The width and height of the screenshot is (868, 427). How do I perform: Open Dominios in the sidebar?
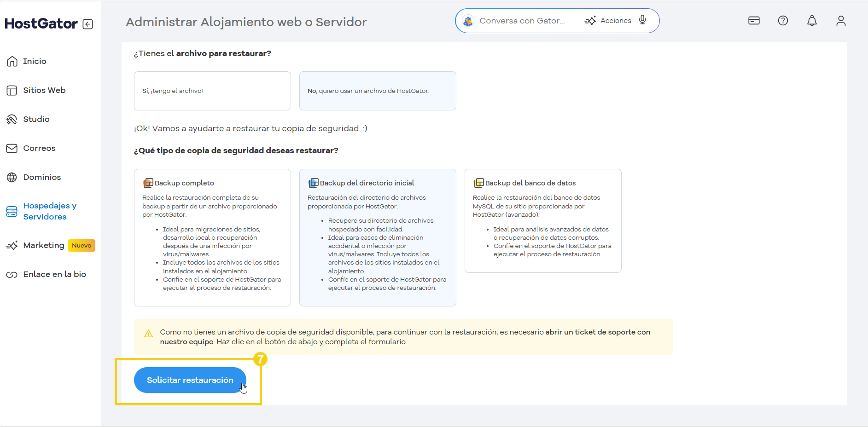tap(41, 177)
